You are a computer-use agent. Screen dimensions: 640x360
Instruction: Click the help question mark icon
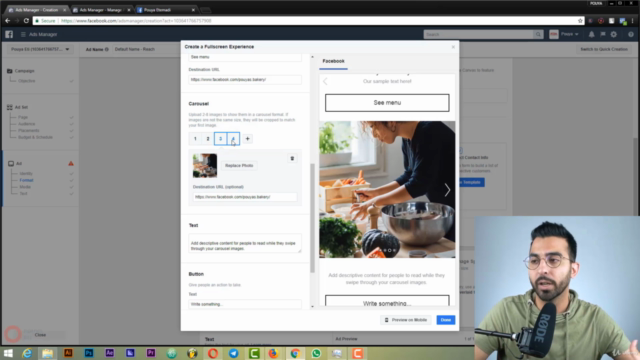coord(631,35)
